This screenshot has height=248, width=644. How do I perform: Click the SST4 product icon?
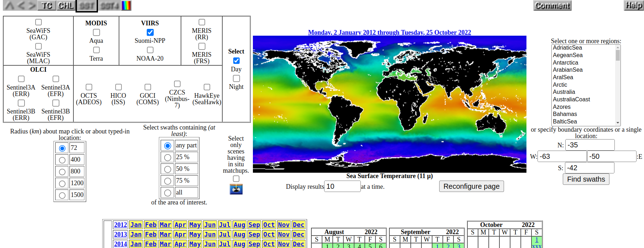pos(109,6)
